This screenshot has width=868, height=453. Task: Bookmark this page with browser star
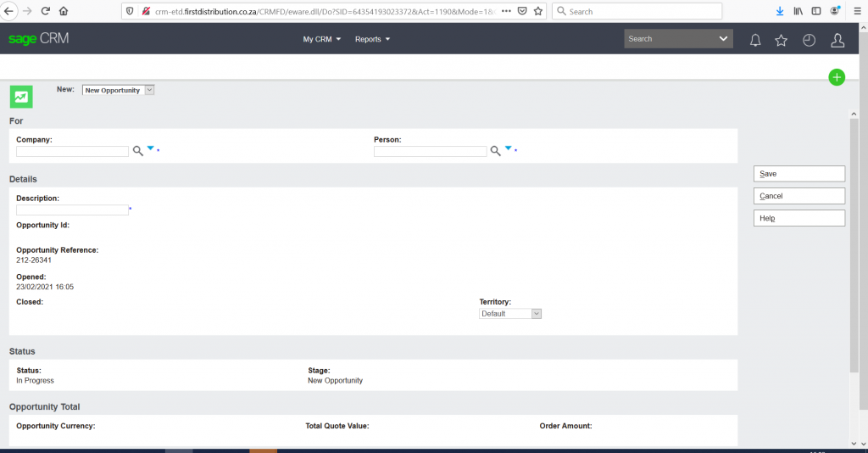coord(537,12)
